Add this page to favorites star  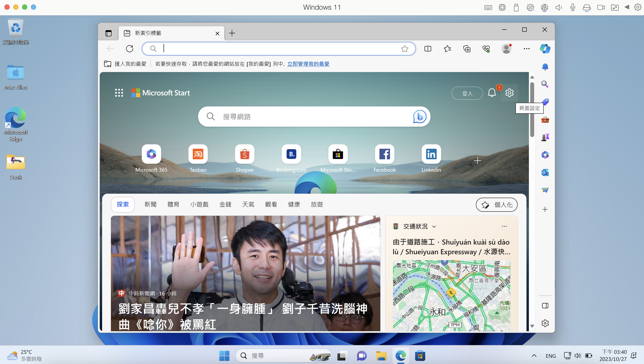[x=405, y=48]
